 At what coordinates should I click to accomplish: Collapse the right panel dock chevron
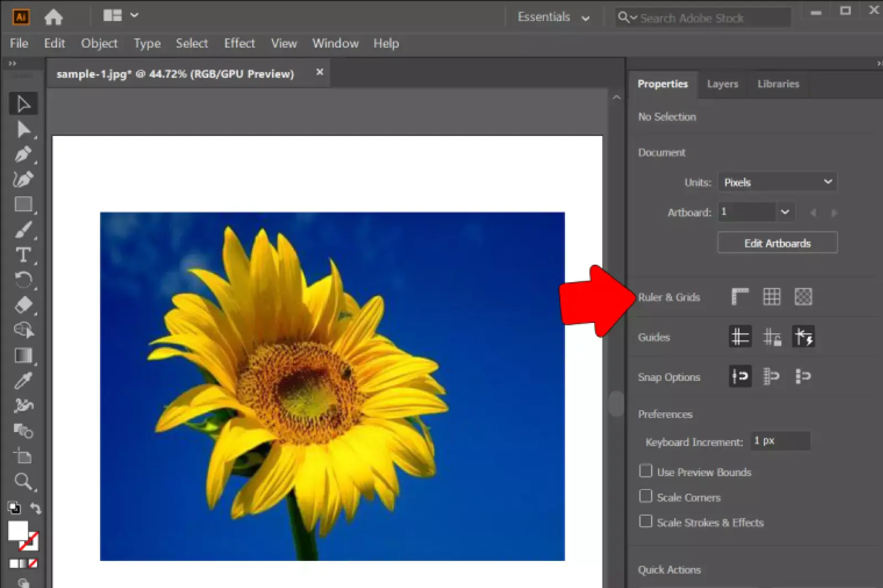point(879,63)
